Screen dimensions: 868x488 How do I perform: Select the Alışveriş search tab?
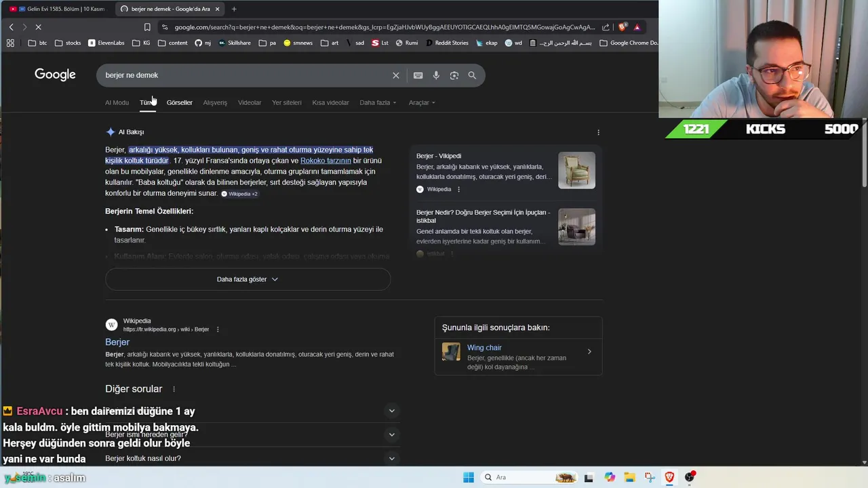tap(215, 102)
